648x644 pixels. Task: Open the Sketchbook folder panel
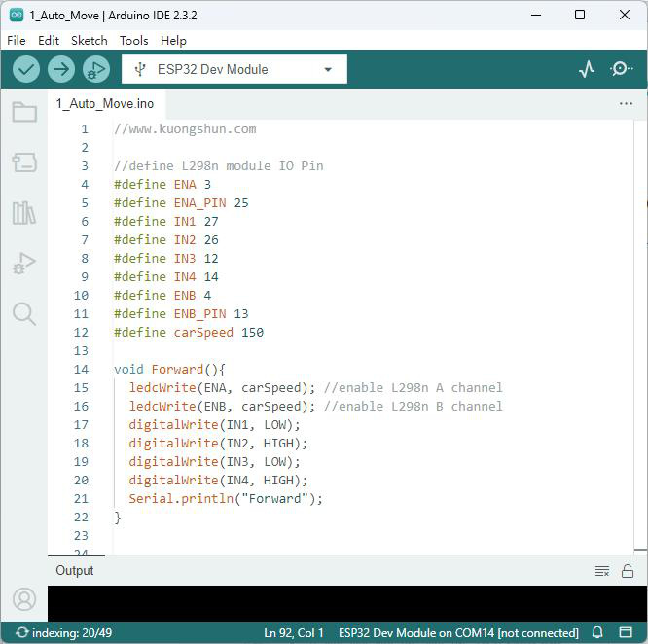pos(24,112)
